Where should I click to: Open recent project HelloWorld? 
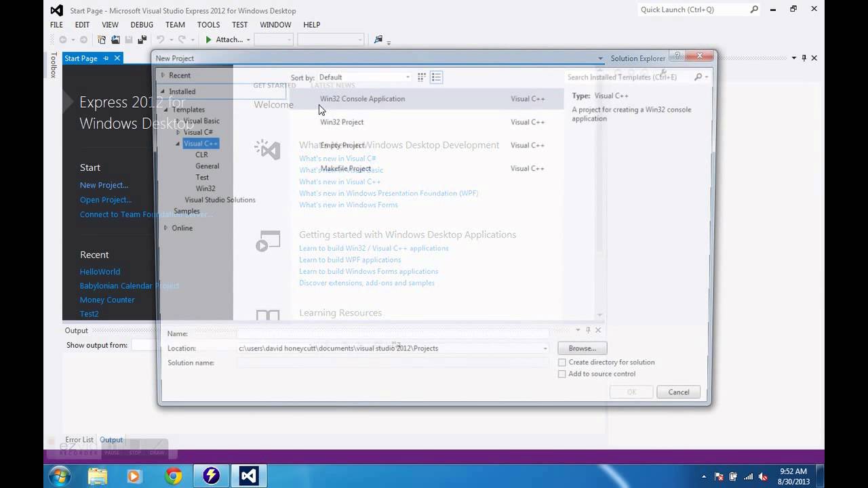click(100, 272)
